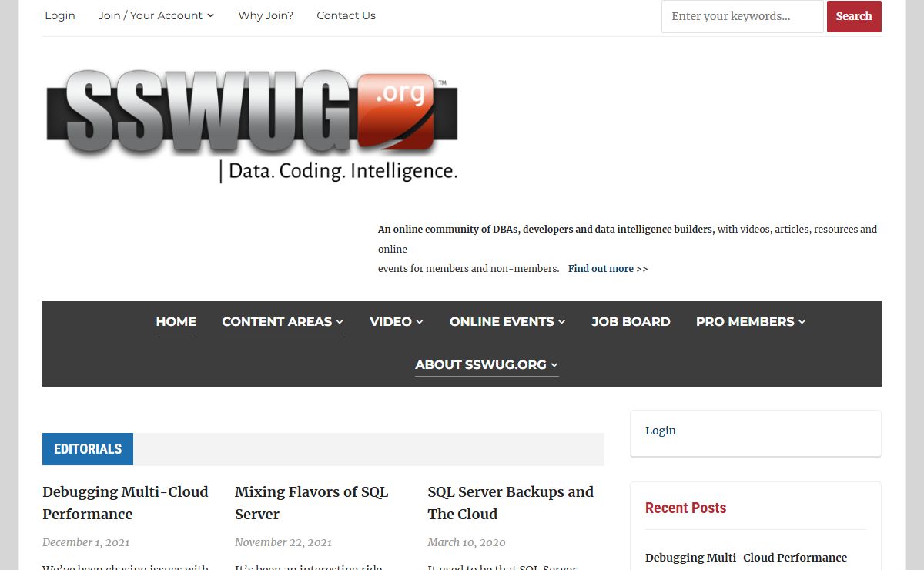Open Debugging Multi-Cloud Performance in Recent Posts
The width and height of the screenshot is (924, 570).
click(746, 558)
